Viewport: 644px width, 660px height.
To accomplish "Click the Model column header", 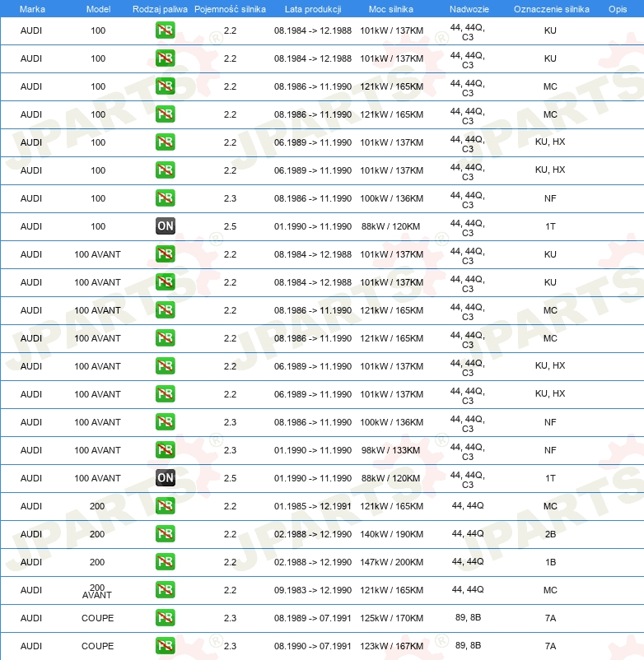I will pyautogui.click(x=98, y=9).
